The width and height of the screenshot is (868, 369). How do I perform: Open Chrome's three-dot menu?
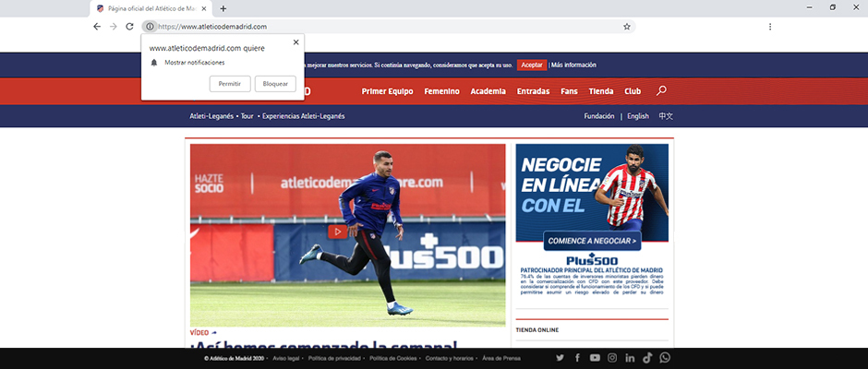[x=770, y=27]
